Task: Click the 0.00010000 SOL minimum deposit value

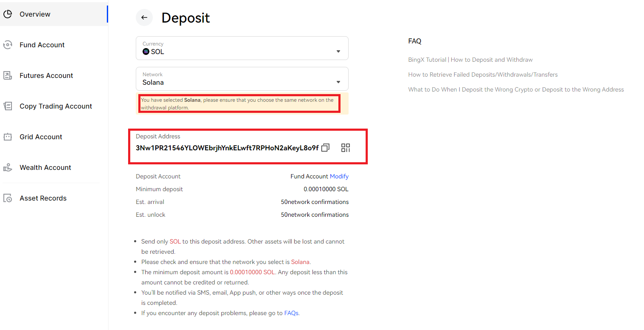Action: click(x=326, y=189)
